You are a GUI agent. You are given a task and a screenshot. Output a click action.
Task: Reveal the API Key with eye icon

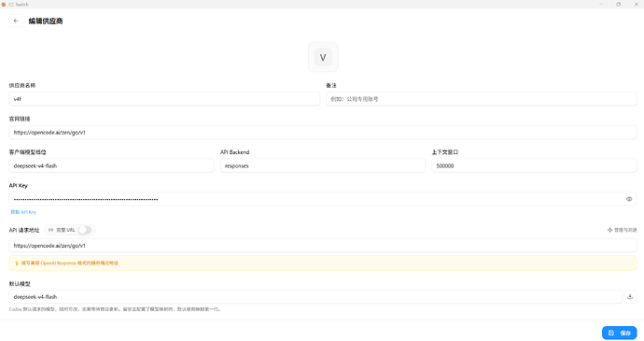629,199
